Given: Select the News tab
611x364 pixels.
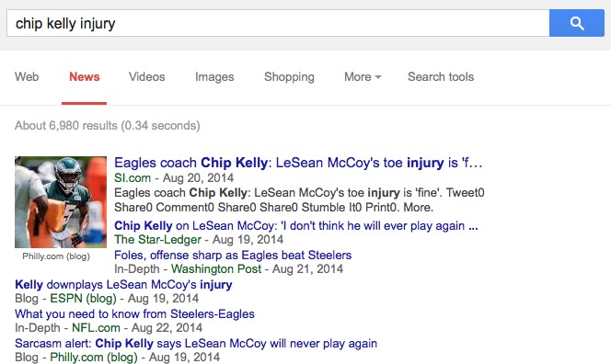Looking at the screenshot, I should tap(84, 76).
